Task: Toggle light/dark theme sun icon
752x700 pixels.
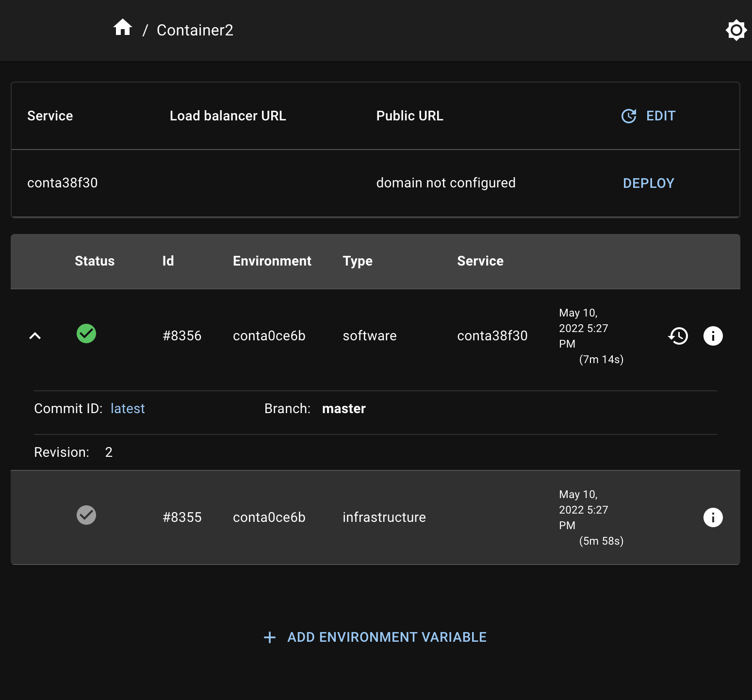Action: (x=736, y=30)
